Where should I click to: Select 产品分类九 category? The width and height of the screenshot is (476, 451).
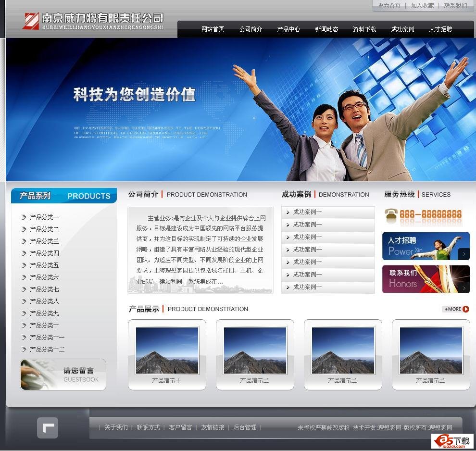(44, 313)
